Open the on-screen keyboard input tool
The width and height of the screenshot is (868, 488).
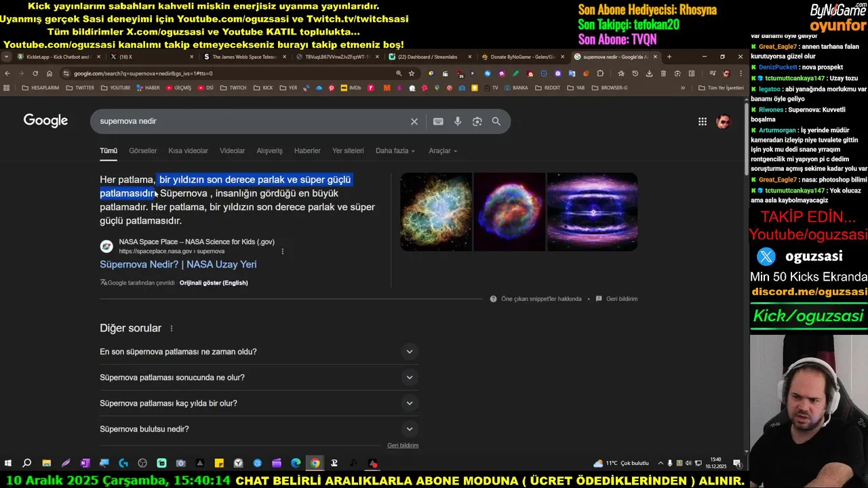(438, 121)
